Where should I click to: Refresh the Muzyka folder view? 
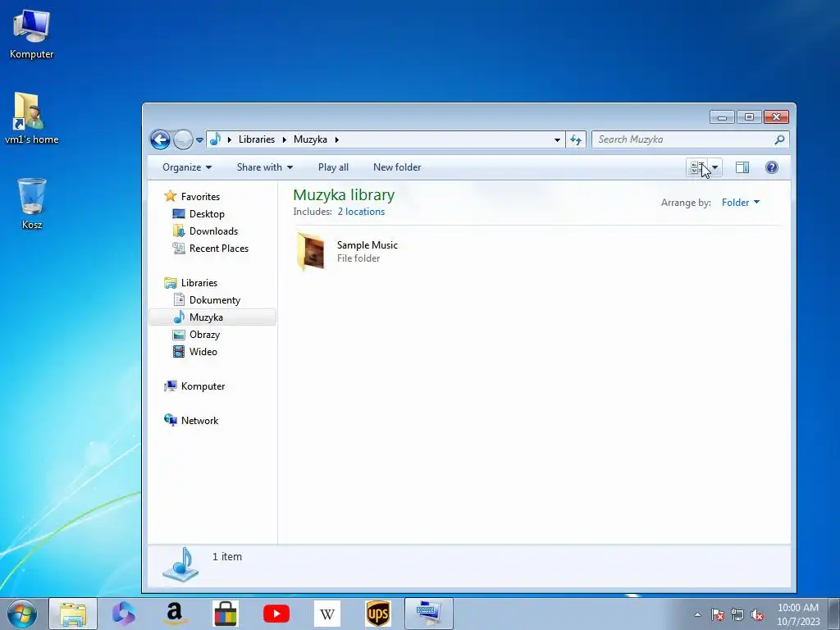(x=576, y=139)
